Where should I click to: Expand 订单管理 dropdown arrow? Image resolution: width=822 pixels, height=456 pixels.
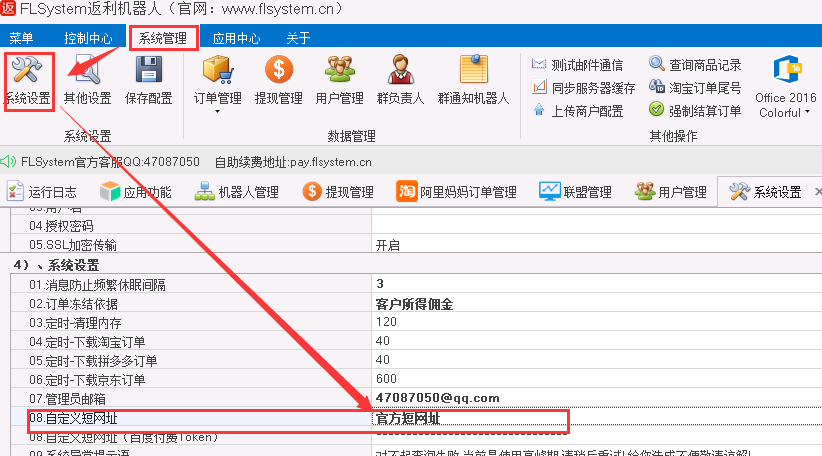tap(218, 112)
